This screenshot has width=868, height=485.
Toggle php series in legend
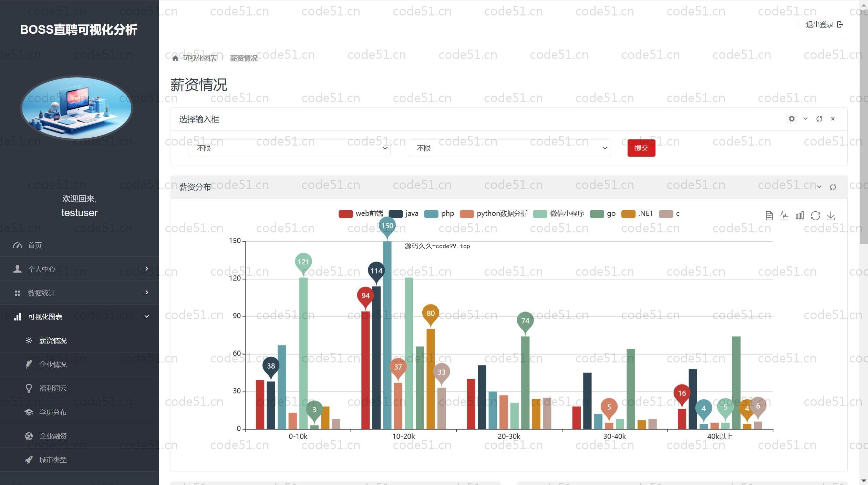pyautogui.click(x=439, y=214)
